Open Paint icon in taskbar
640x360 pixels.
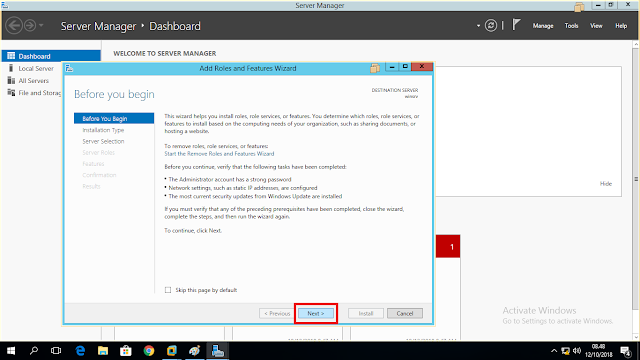coord(194,351)
